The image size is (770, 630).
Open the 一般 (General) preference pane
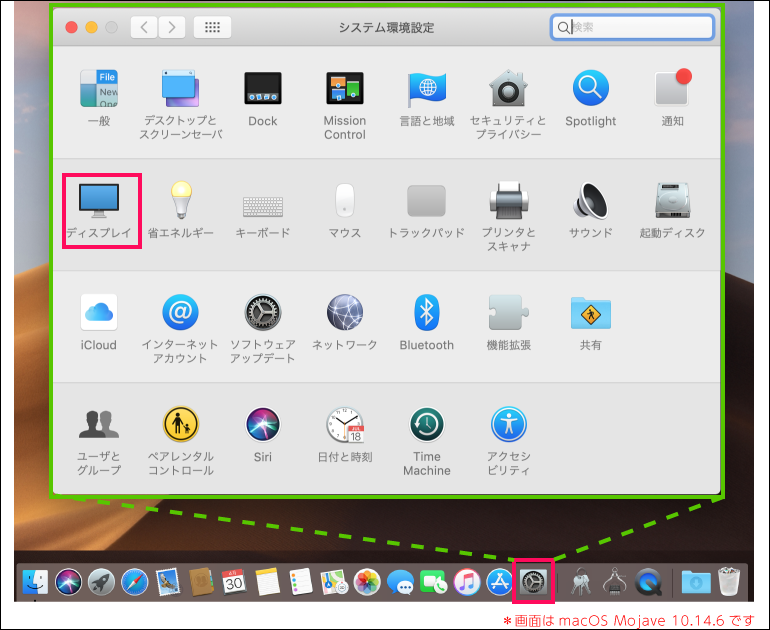(99, 98)
